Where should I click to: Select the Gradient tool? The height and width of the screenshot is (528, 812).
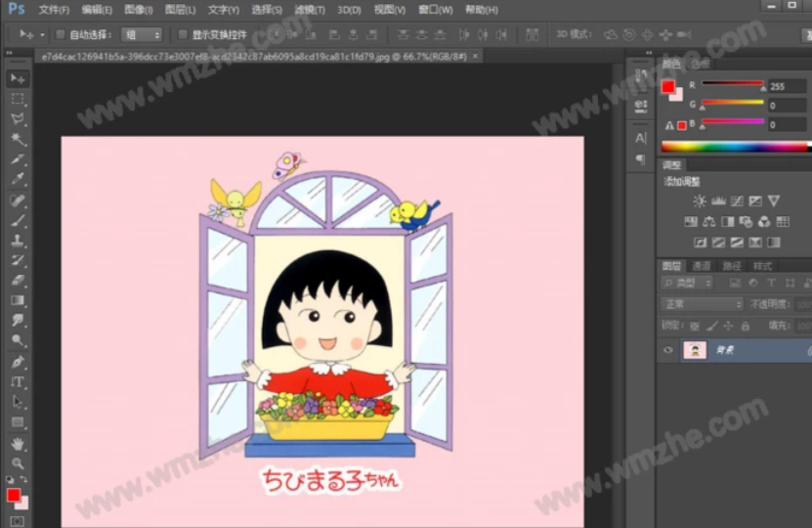18,300
